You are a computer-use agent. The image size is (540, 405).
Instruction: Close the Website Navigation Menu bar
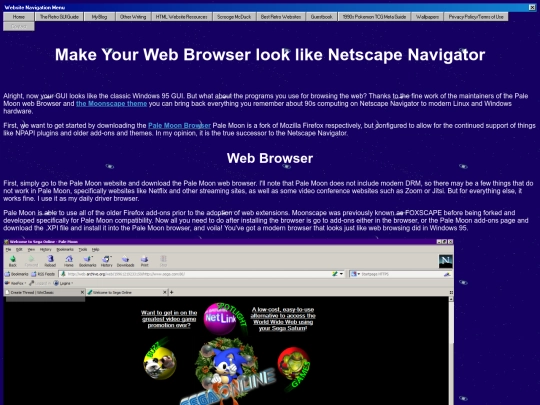click(x=532, y=7)
